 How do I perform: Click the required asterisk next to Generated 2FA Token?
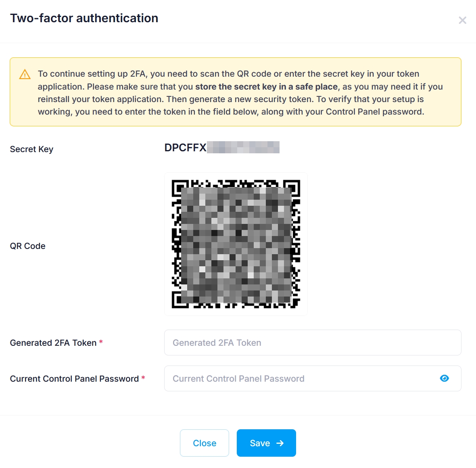click(100, 343)
